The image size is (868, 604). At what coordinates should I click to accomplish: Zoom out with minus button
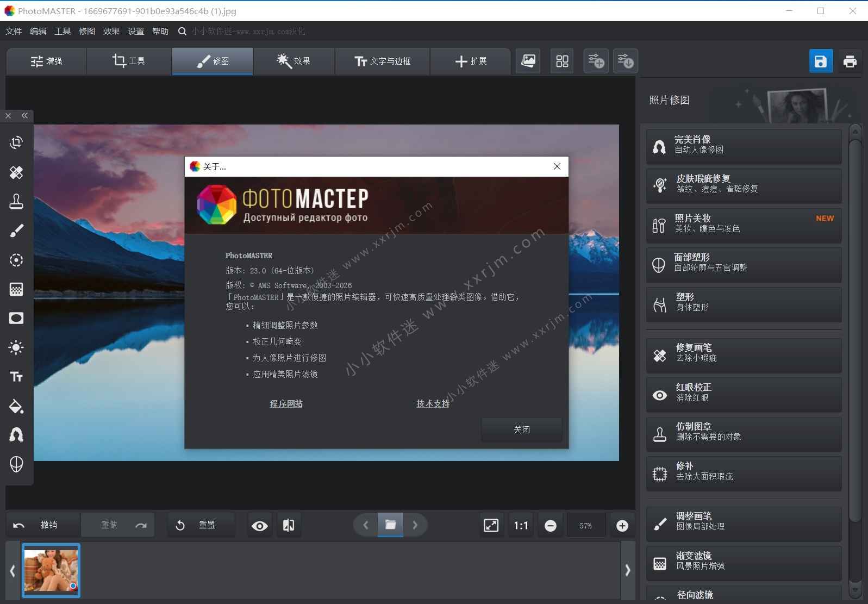click(551, 526)
